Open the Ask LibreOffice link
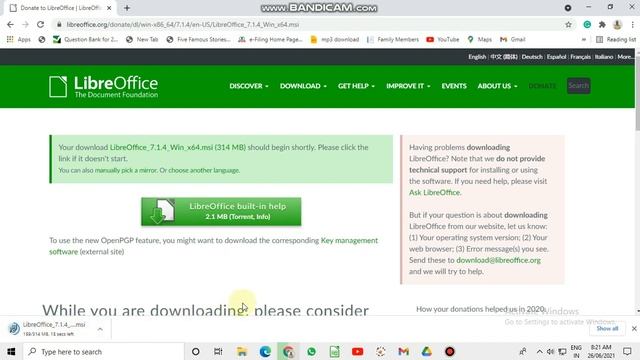The image size is (640, 360). pos(435,193)
